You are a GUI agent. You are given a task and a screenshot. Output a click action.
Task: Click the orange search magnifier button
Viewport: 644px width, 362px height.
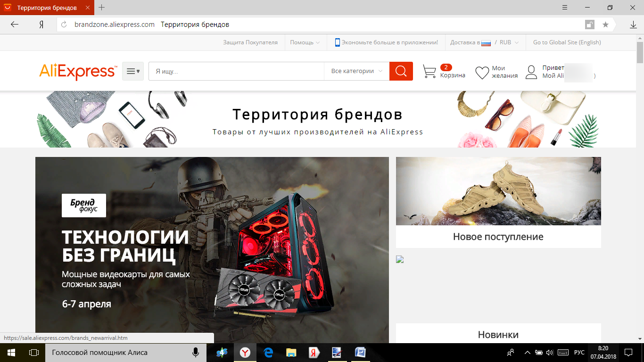401,71
